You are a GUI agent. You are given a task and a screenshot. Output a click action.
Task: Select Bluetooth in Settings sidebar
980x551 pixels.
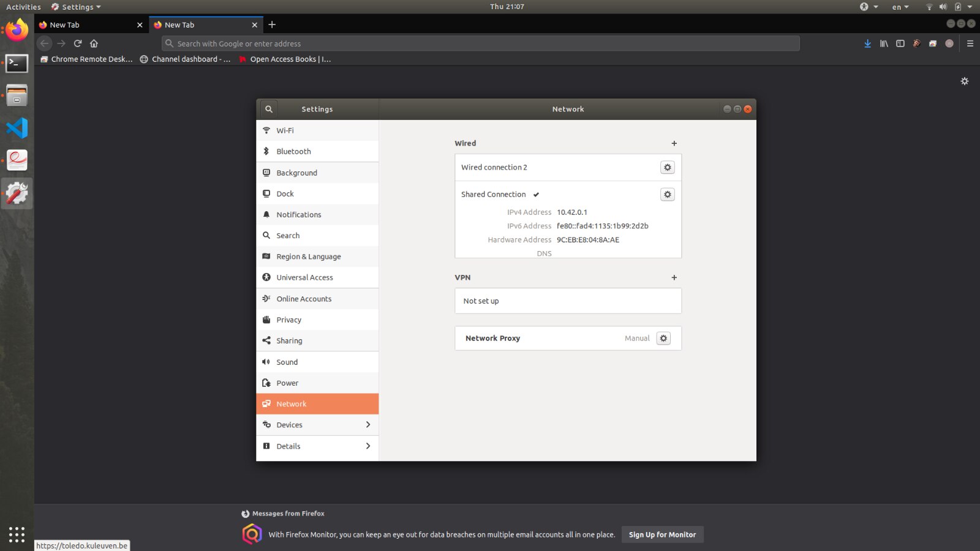pyautogui.click(x=317, y=151)
